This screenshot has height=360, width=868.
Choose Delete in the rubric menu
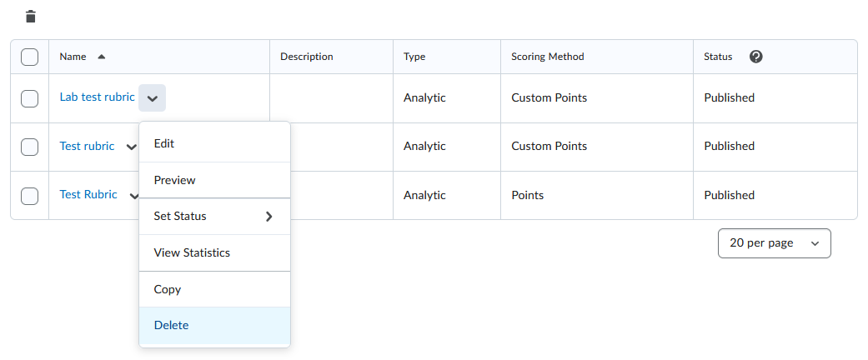point(215,325)
